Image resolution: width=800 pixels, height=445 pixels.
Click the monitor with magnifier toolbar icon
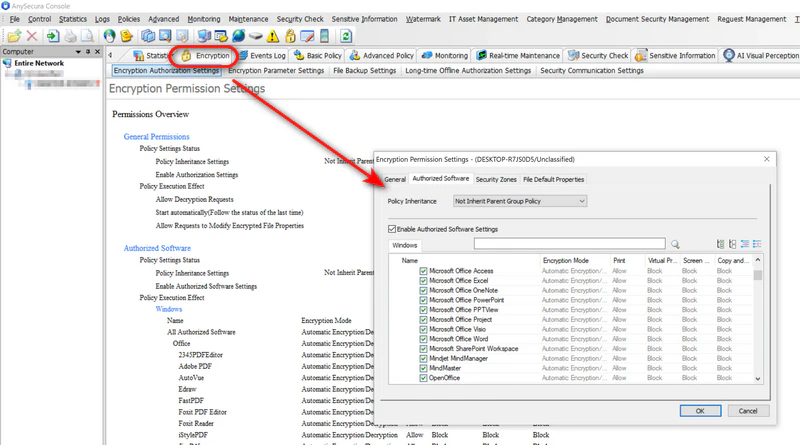165,36
